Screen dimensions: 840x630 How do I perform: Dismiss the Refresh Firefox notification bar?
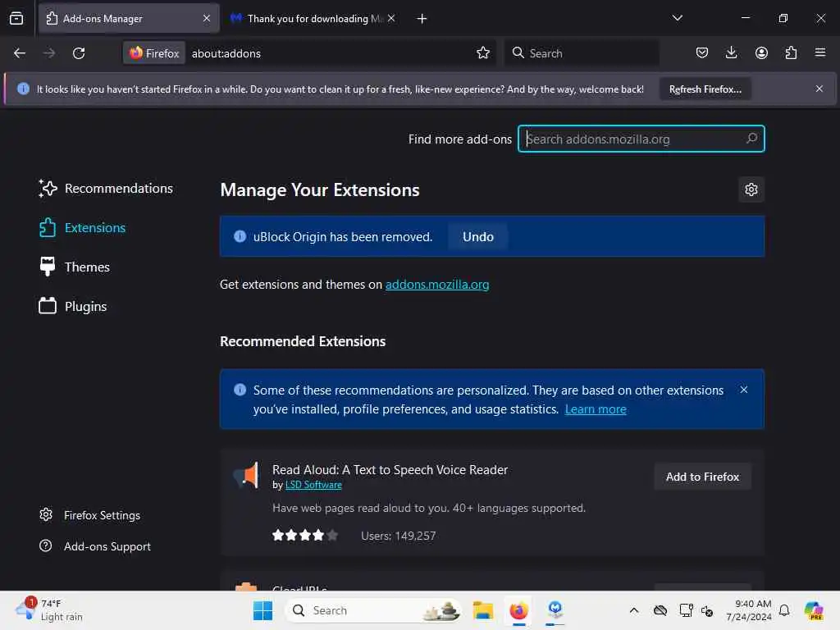point(819,89)
